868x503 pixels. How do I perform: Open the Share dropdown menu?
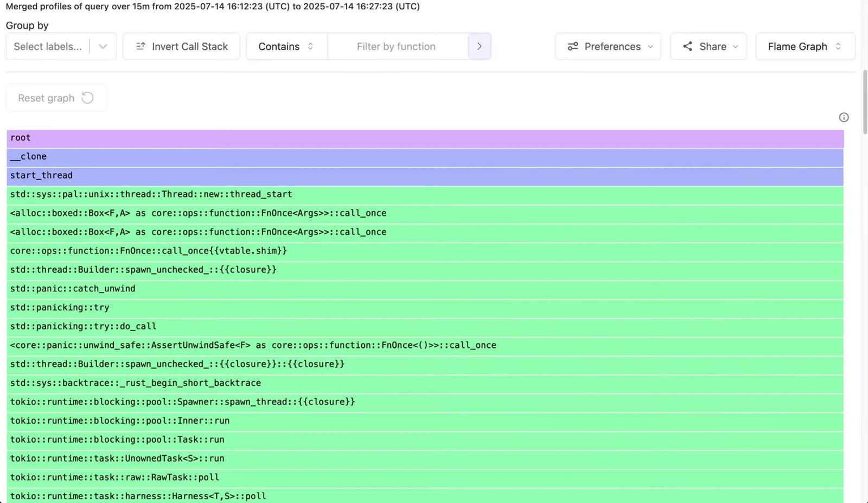pyautogui.click(x=709, y=46)
